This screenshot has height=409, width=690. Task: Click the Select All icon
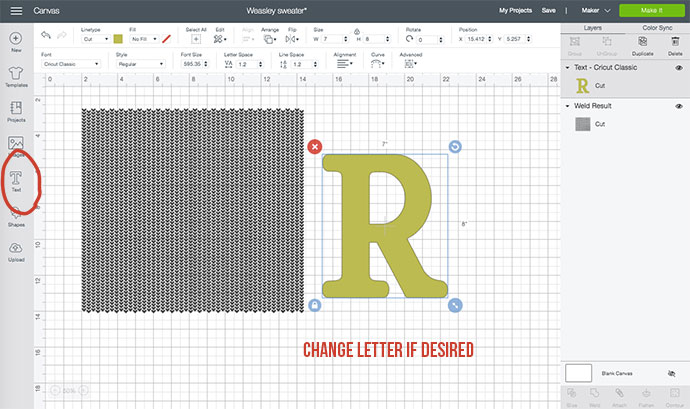tap(196, 39)
